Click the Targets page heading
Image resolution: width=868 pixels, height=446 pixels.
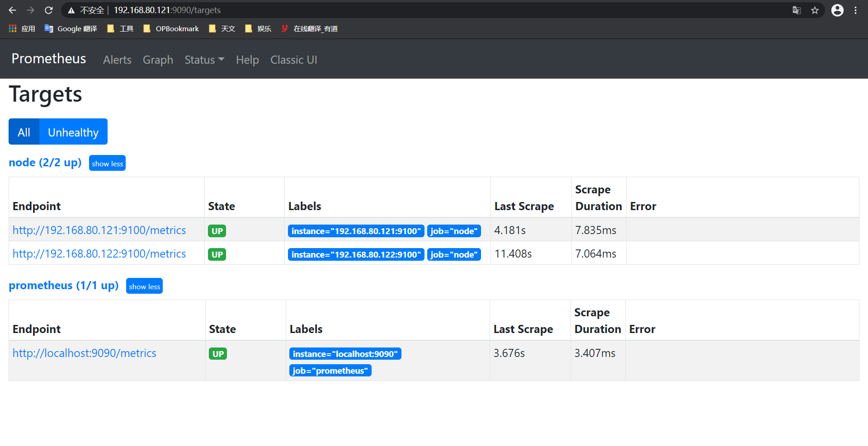[45, 94]
